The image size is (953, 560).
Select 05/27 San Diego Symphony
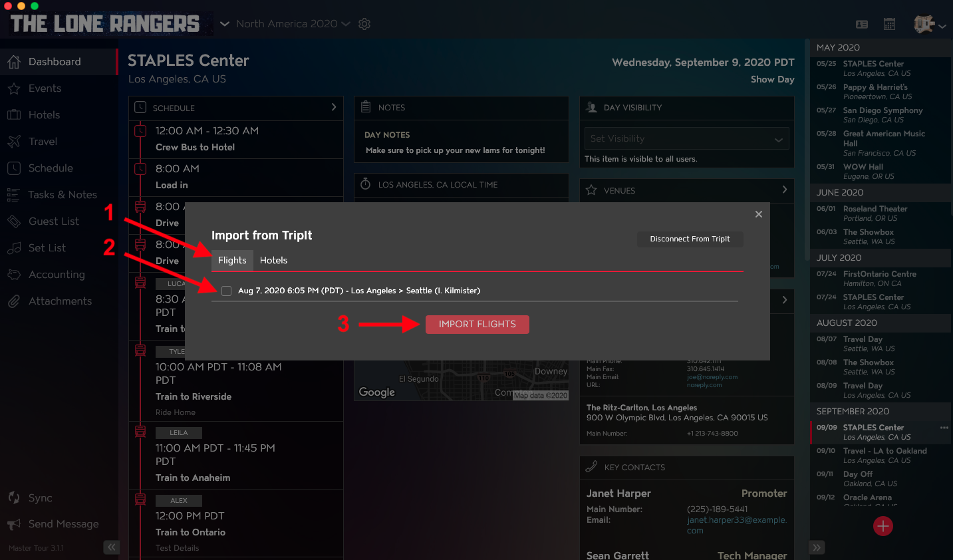[x=880, y=115]
